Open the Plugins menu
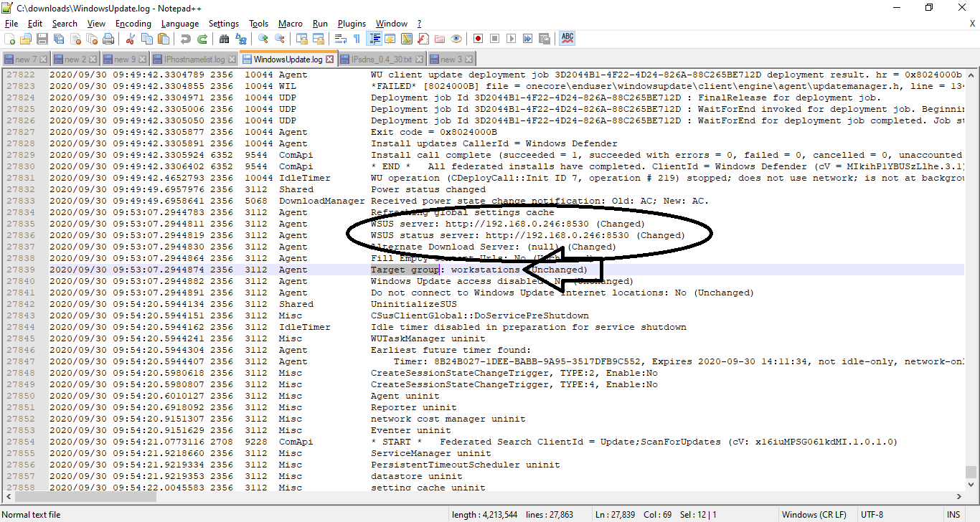Image resolution: width=980 pixels, height=522 pixels. 352,24
